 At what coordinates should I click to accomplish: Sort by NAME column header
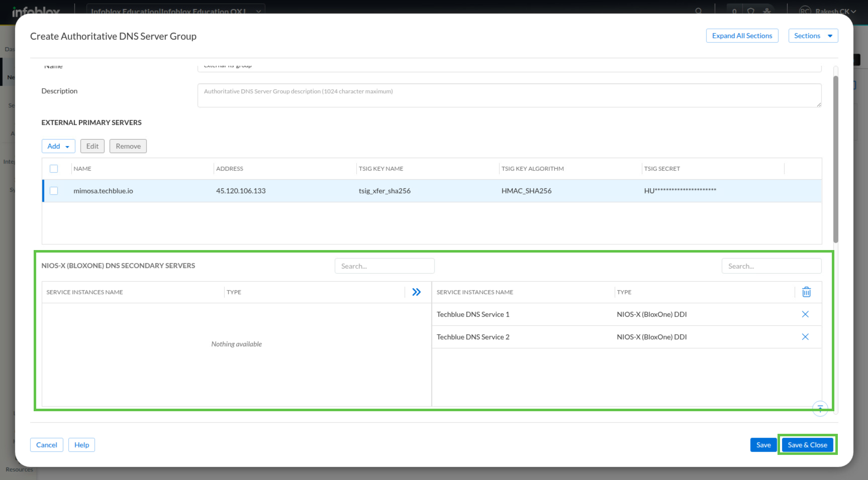pos(82,169)
